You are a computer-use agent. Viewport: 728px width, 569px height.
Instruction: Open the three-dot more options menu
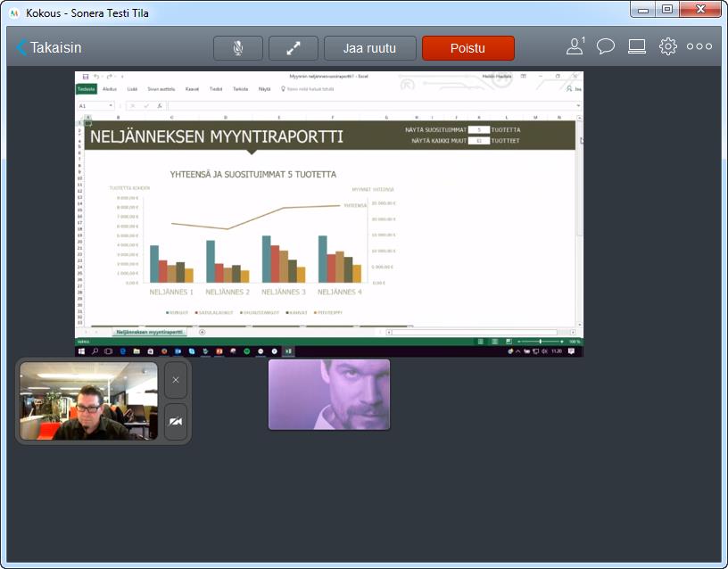point(699,46)
